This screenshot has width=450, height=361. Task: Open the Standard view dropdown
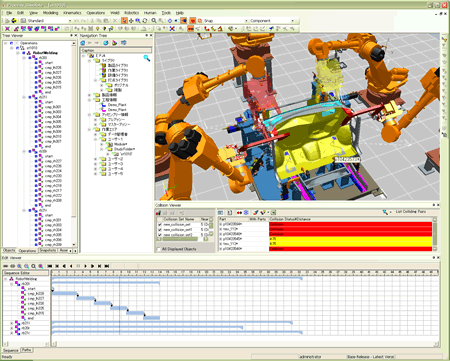pos(49,21)
